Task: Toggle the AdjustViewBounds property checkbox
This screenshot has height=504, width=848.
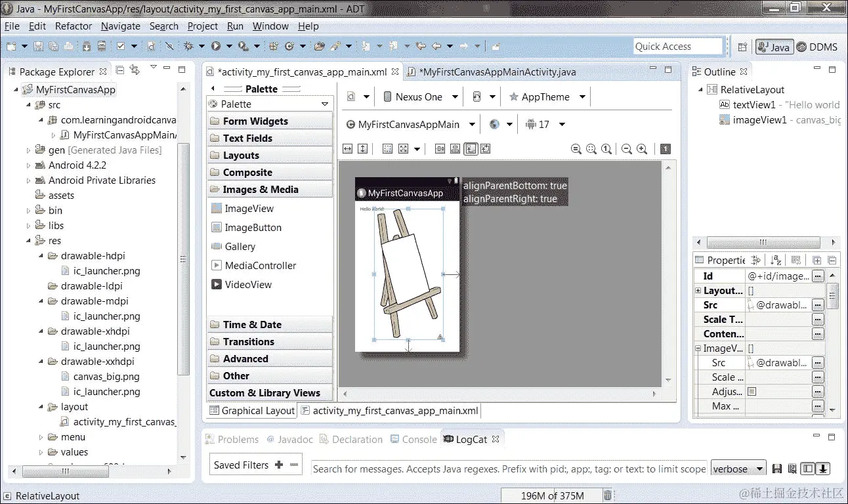Action: pos(752,392)
